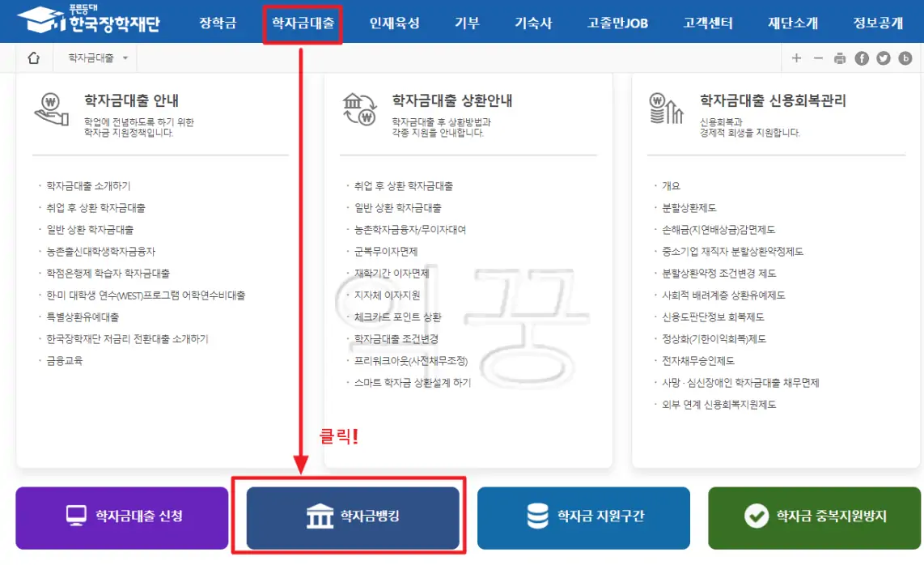The width and height of the screenshot is (924, 565).
Task: Reduce font size with the minus icon
Action: [818, 58]
